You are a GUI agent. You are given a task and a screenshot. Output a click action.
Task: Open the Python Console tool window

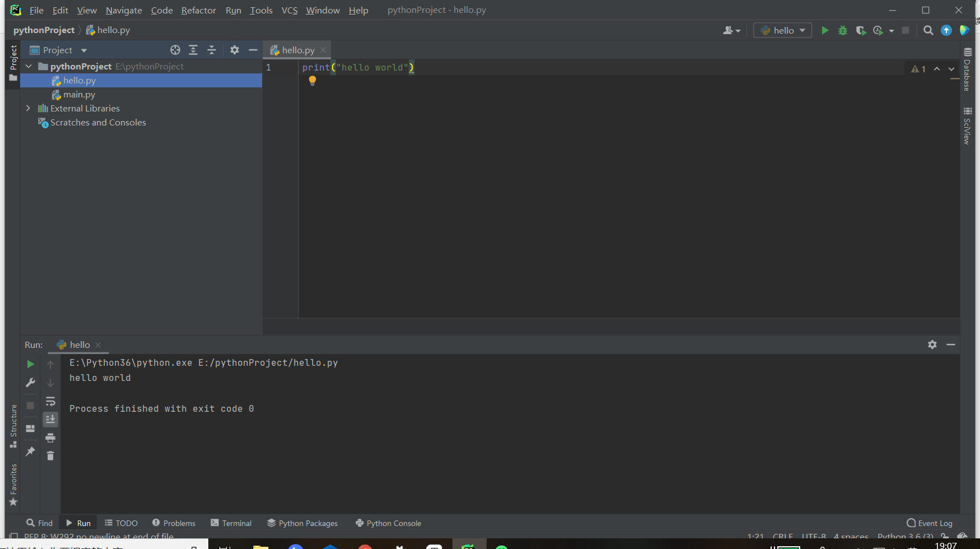388,523
